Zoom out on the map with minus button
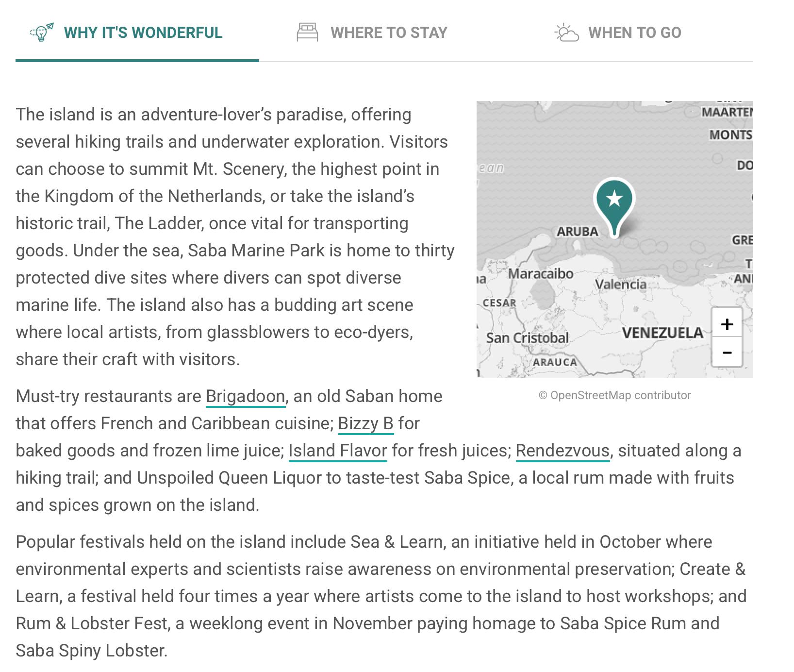Viewport: 794px width, 672px height. [727, 352]
